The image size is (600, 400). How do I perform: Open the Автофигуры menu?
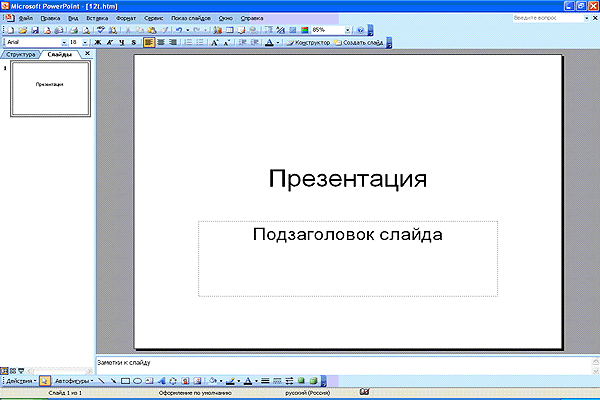coord(73,381)
